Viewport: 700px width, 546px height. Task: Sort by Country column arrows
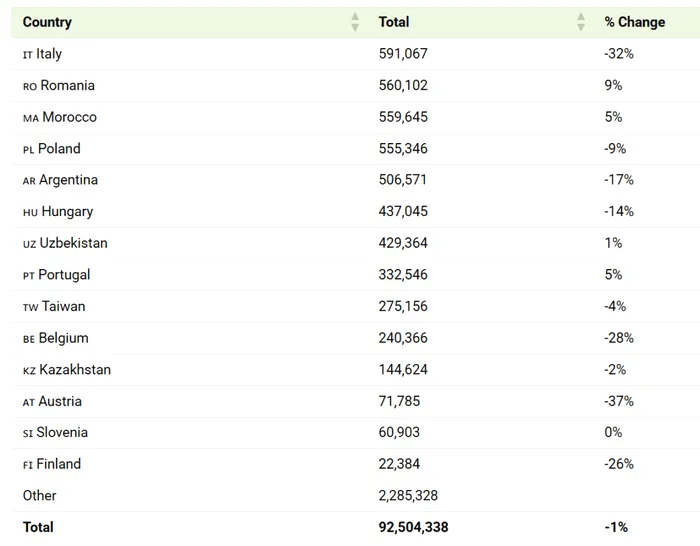pyautogui.click(x=355, y=22)
